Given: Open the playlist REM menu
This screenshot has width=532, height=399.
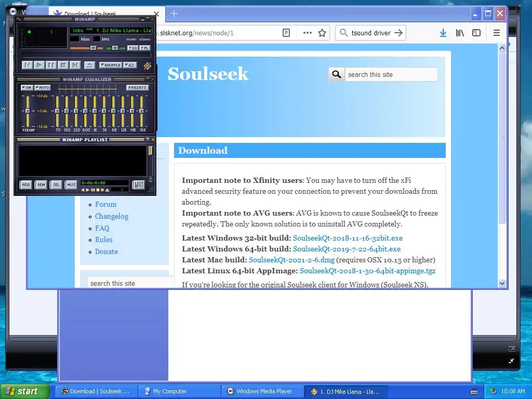Looking at the screenshot, I should coord(41,184).
